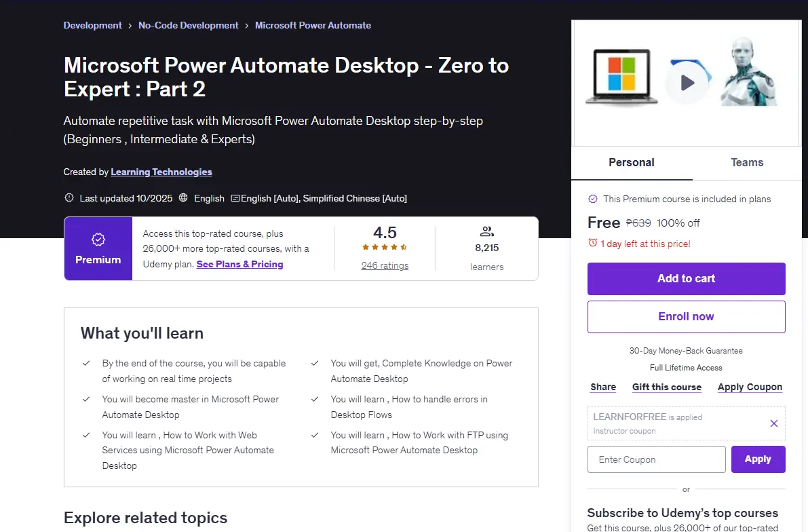The height and width of the screenshot is (532, 808).
Task: Click the '1 day left at this price!' text
Action: pos(645,244)
